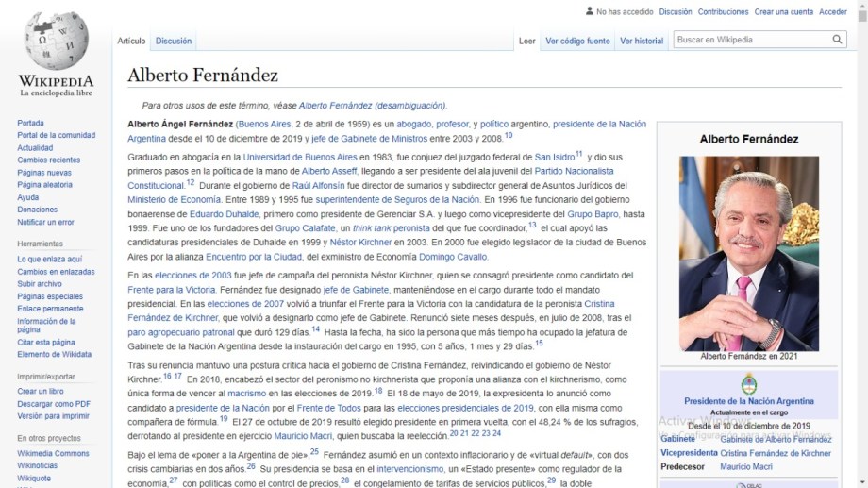
Task: Click the user silhouette icon
Action: (x=590, y=11)
